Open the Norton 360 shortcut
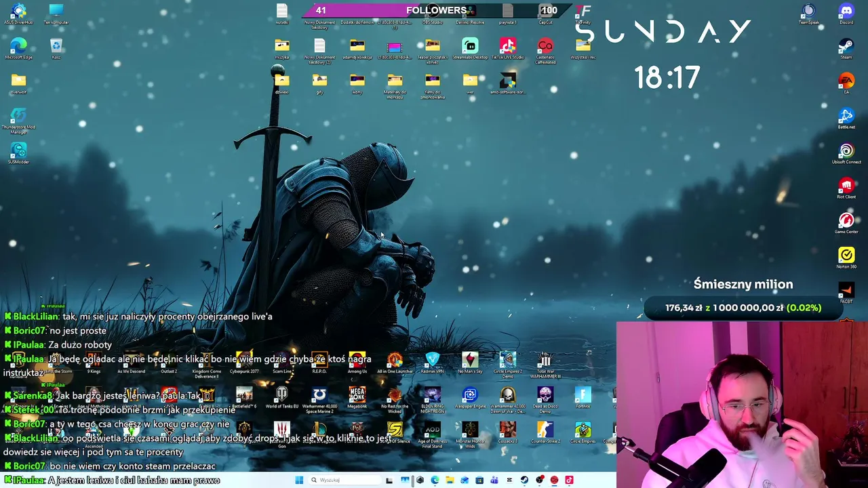 pyautogui.click(x=846, y=259)
